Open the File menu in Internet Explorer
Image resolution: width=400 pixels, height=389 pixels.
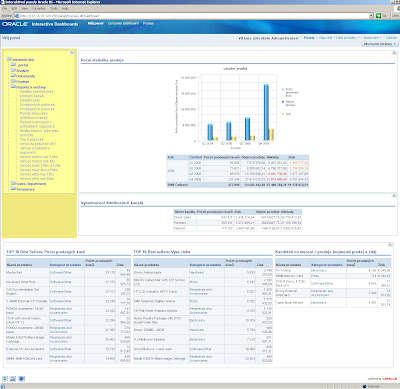point(5,8)
